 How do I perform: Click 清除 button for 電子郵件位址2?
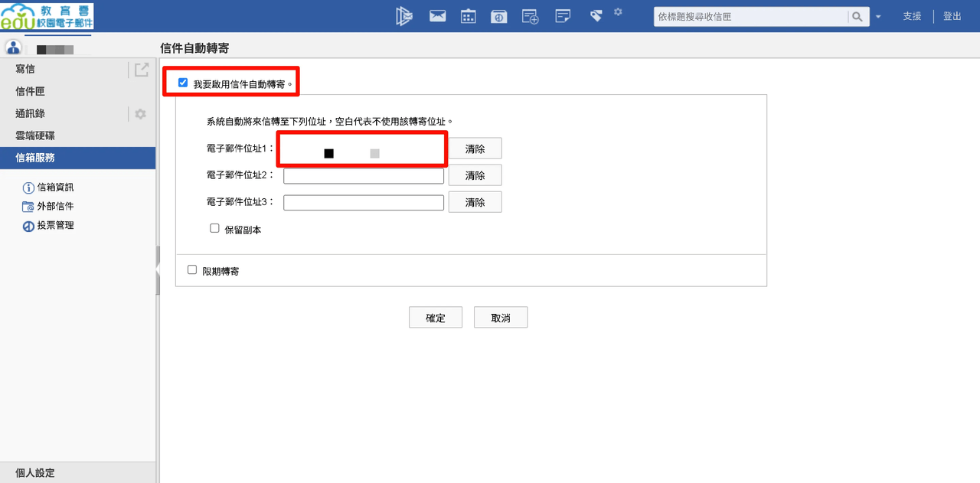(x=475, y=175)
